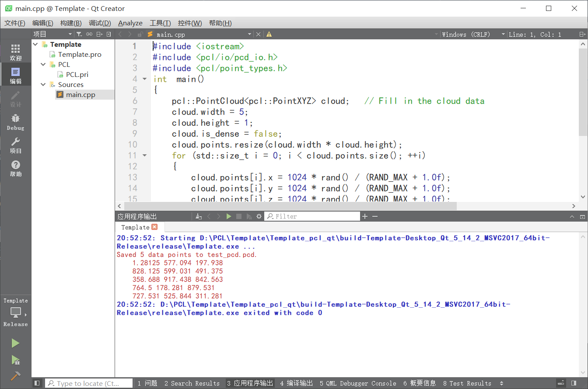
Task: Go back in editor navigation history
Action: pos(120,34)
